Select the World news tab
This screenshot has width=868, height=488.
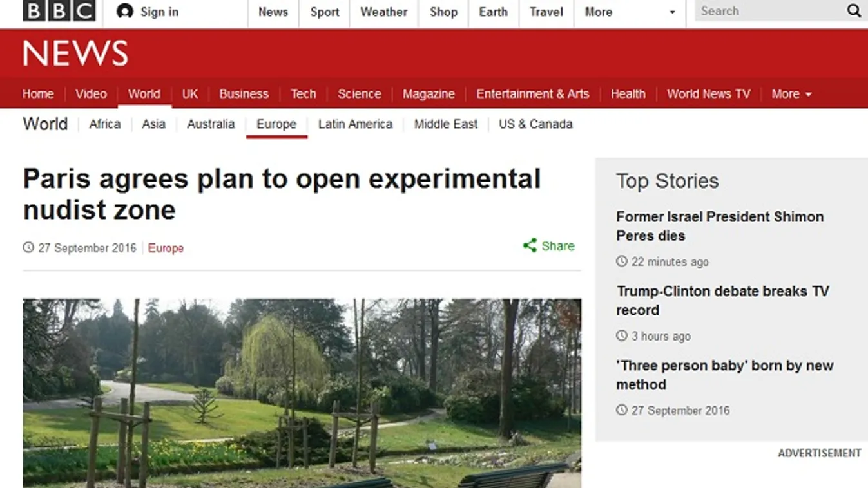click(x=144, y=94)
